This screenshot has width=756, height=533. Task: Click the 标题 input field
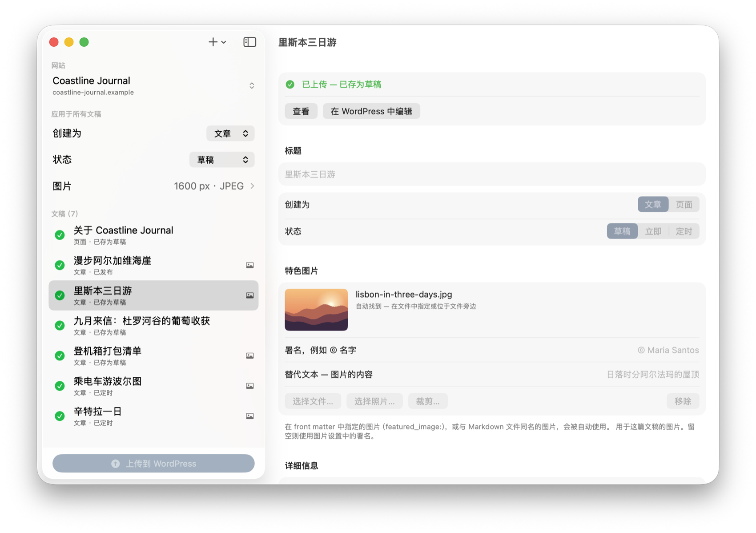click(492, 174)
